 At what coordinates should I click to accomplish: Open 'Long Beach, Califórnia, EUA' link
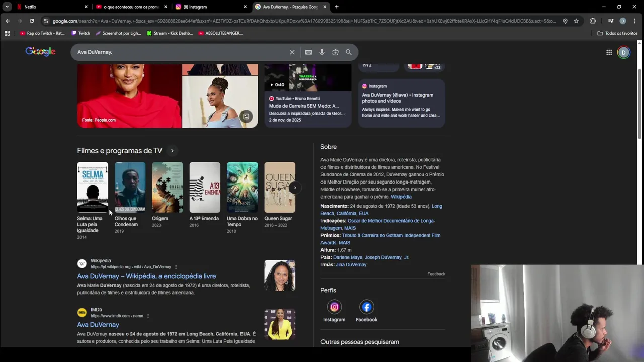[381, 210]
